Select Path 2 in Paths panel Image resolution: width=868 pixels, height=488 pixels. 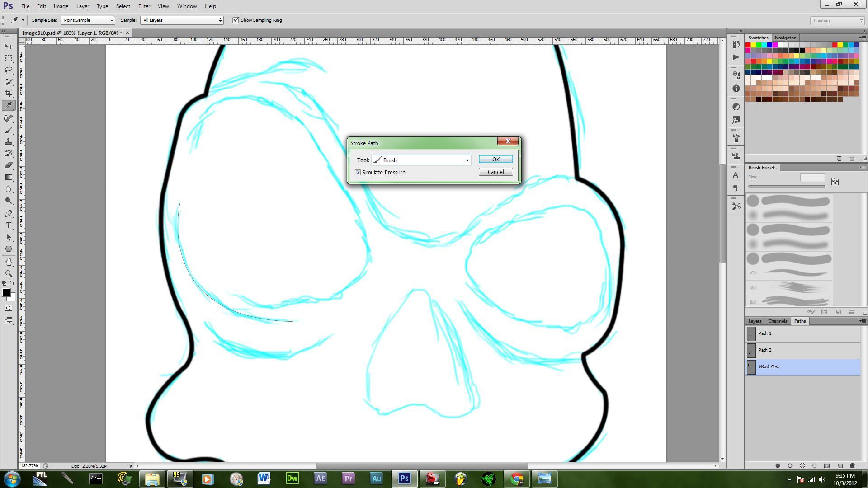803,350
